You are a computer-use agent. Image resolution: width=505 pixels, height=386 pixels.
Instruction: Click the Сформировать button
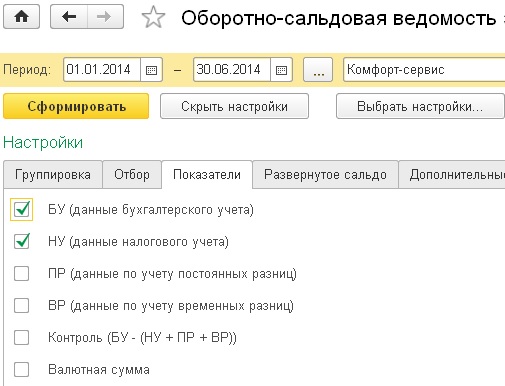(x=76, y=106)
